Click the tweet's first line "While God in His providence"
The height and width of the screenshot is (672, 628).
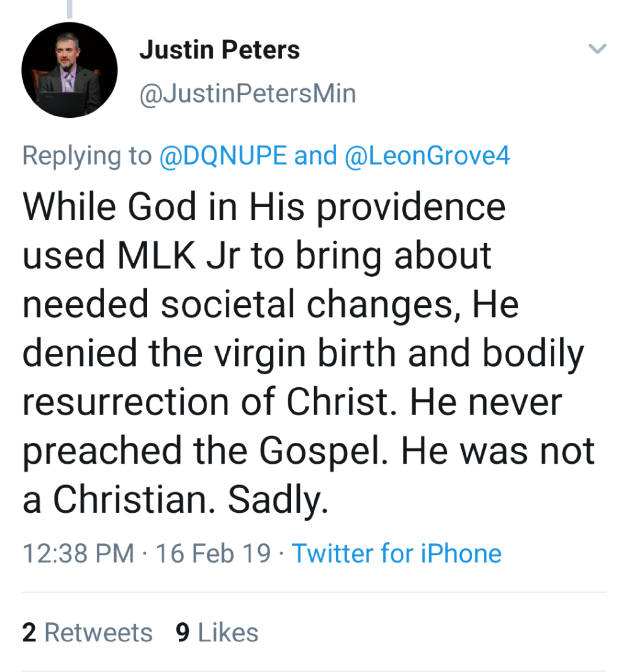tap(264, 206)
